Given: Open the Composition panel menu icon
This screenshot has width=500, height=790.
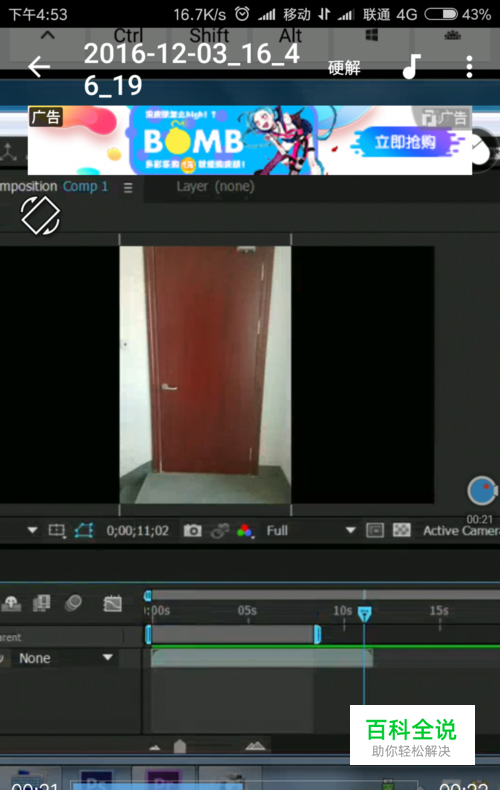Looking at the screenshot, I should pyautogui.click(x=128, y=188).
